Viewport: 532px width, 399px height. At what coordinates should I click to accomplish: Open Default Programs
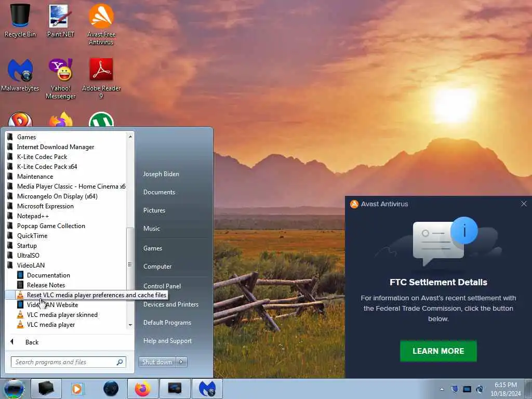(167, 323)
